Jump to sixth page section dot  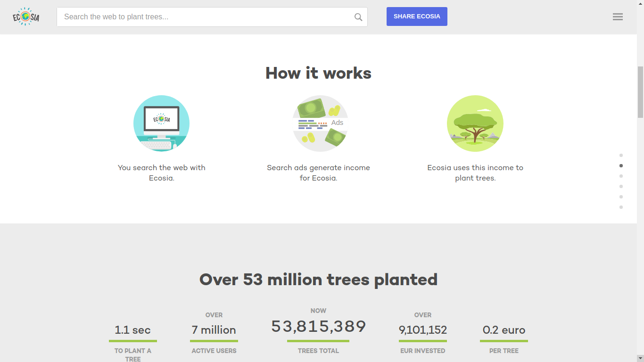[621, 207]
